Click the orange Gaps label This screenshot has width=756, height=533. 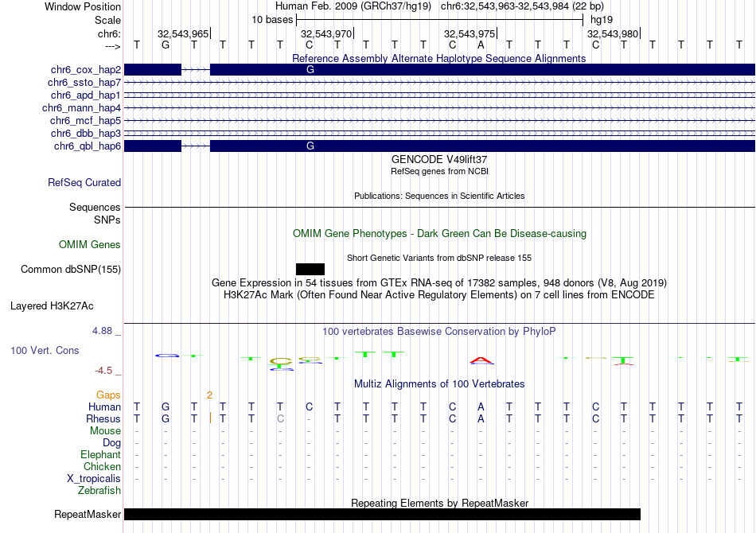tap(108, 395)
